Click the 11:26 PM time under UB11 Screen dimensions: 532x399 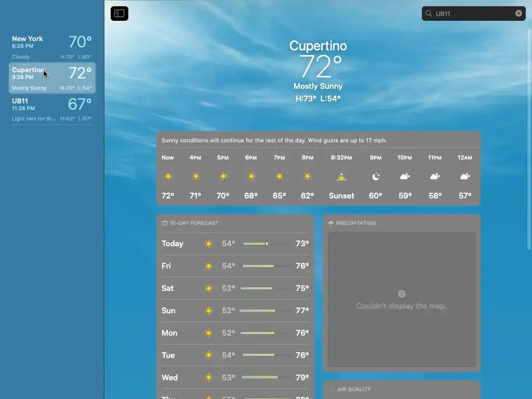pos(23,108)
